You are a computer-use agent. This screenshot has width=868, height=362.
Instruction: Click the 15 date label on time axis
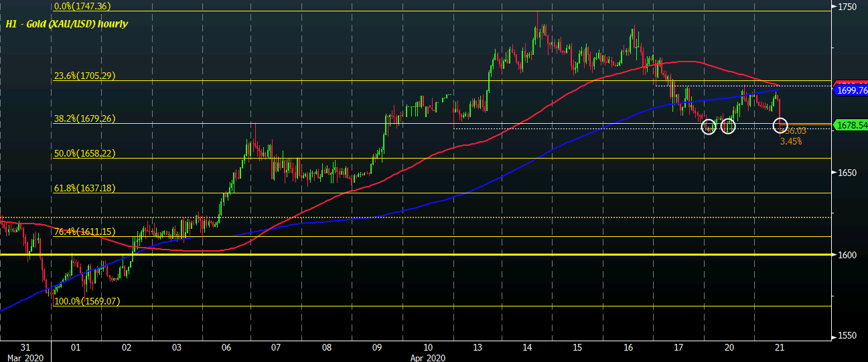[578, 348]
